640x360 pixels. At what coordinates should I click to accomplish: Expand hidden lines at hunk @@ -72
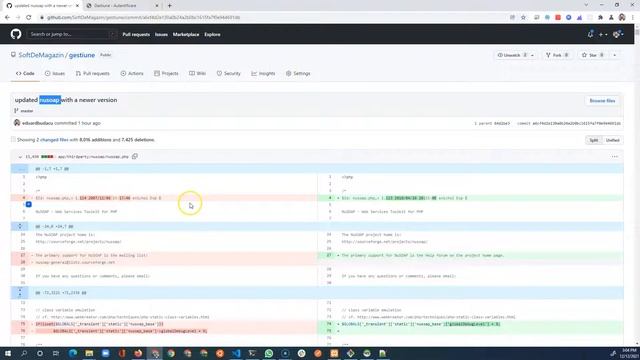click(20, 293)
